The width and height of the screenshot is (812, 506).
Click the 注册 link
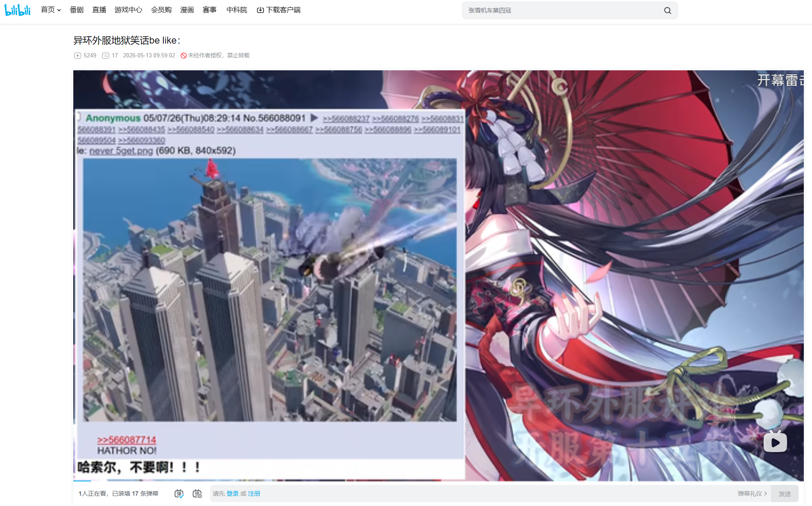[x=254, y=493]
